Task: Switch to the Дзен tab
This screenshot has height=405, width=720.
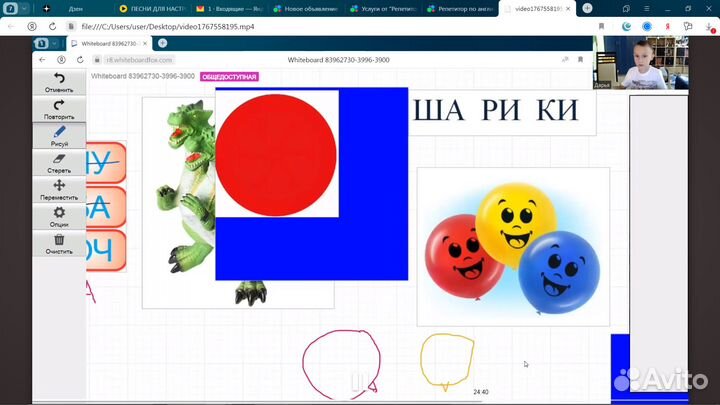Action: click(x=76, y=9)
